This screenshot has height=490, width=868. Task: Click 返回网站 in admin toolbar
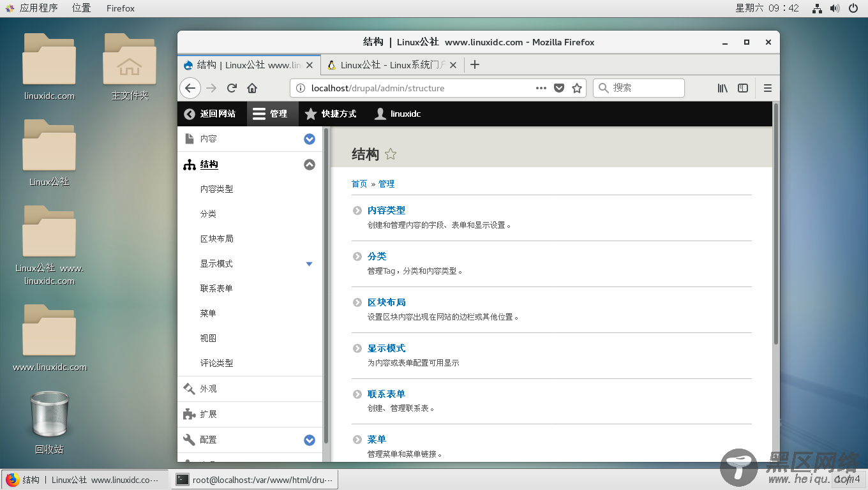pos(210,114)
